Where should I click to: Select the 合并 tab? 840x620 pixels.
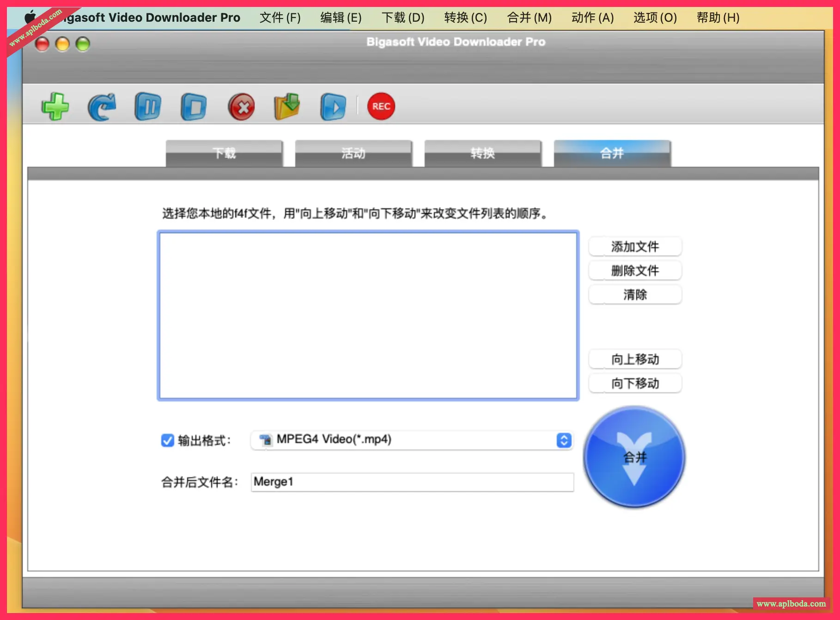[612, 153]
